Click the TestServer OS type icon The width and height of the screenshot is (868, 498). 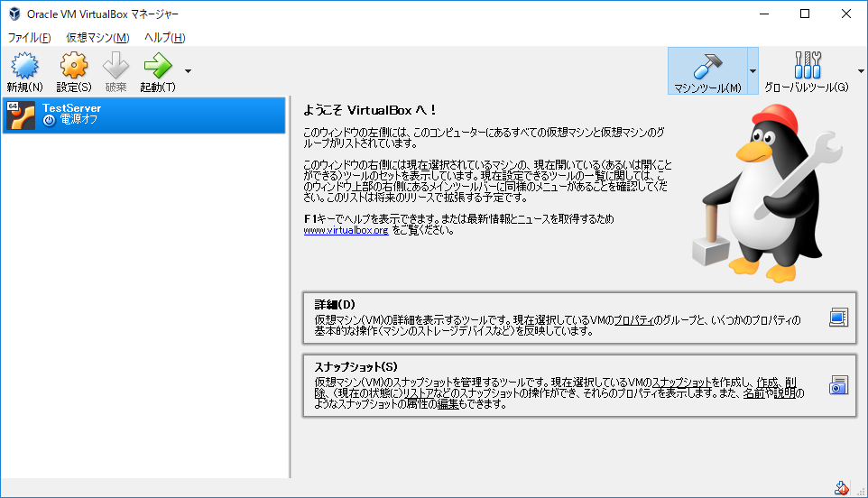(x=21, y=115)
